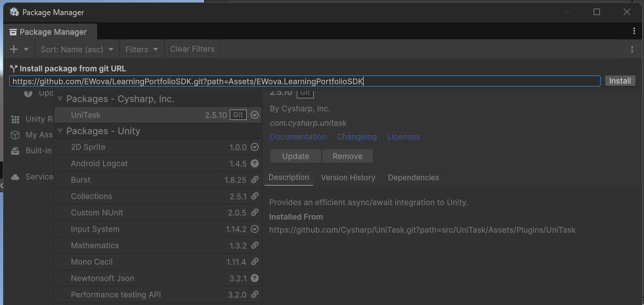The width and height of the screenshot is (644, 305).
Task: Select the Package Manager tab
Action: 49,31
